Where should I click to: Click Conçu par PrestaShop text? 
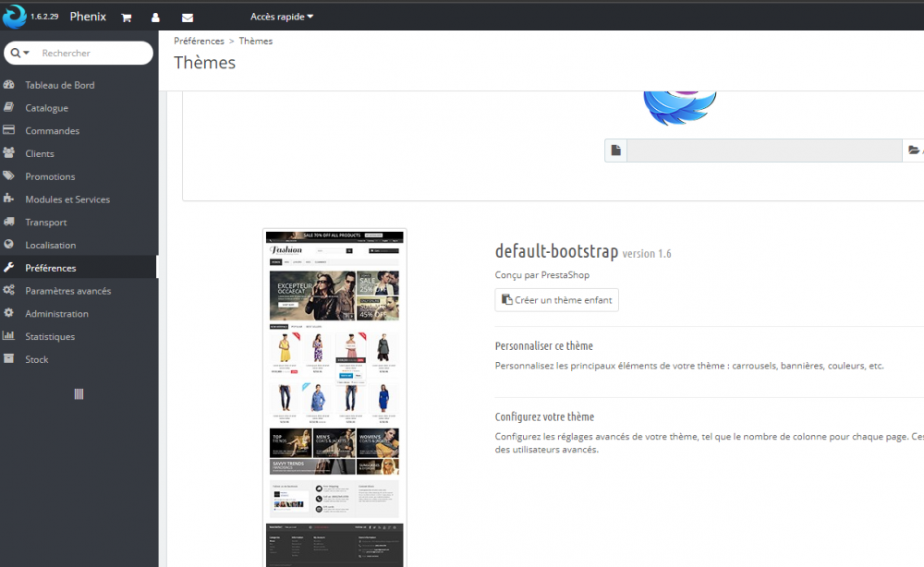point(542,275)
